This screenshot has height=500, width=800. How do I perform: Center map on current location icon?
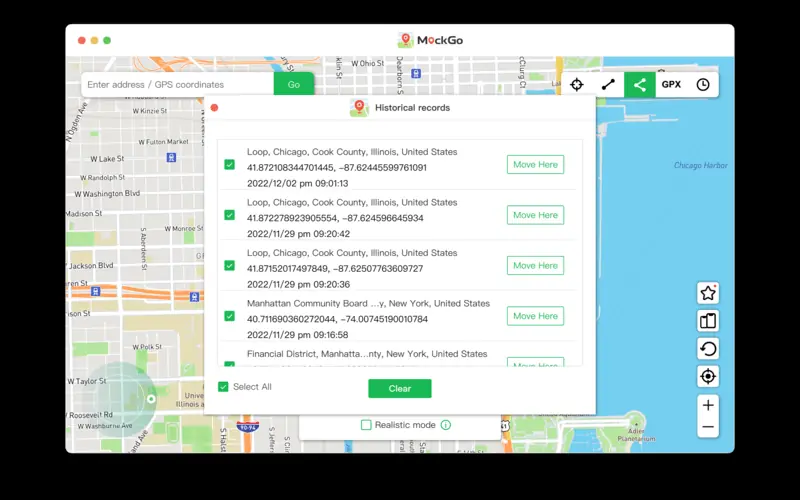pyautogui.click(x=708, y=377)
